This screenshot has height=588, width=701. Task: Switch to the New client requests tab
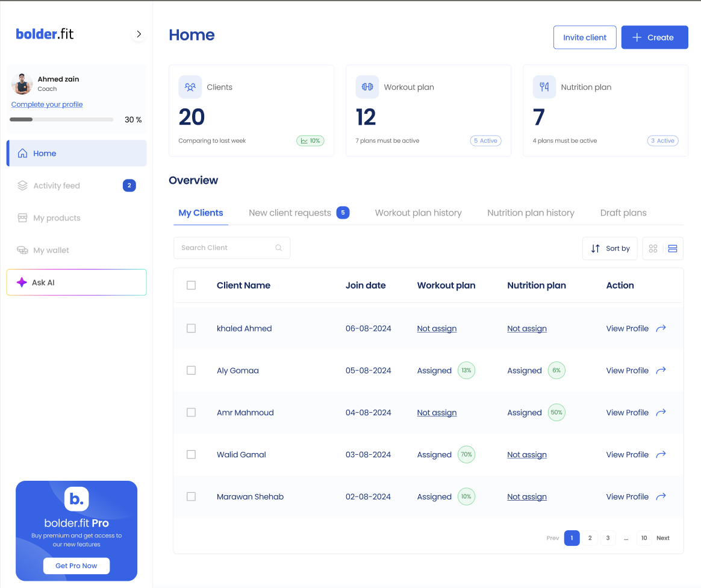(290, 213)
